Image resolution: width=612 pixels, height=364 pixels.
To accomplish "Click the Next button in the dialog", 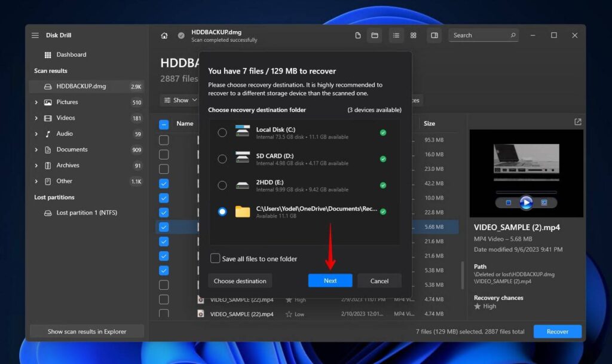I will tap(330, 280).
